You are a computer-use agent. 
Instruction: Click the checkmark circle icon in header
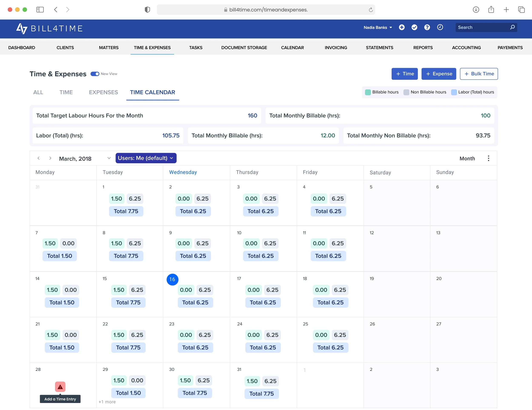[414, 27]
